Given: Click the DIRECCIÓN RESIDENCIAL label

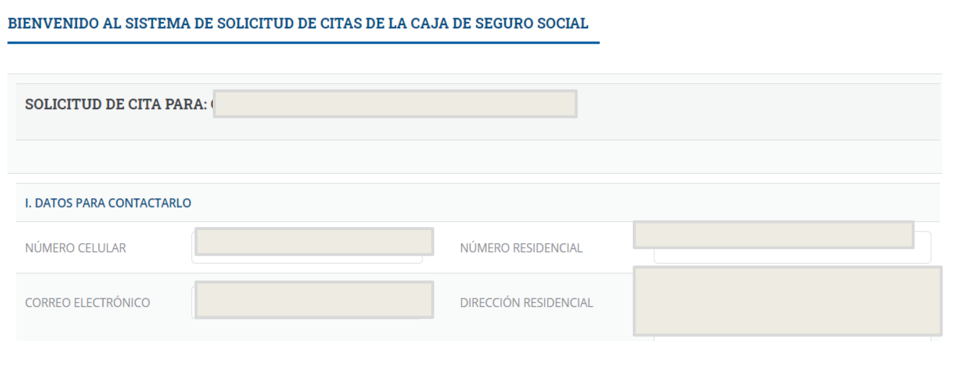Looking at the screenshot, I should [x=526, y=303].
